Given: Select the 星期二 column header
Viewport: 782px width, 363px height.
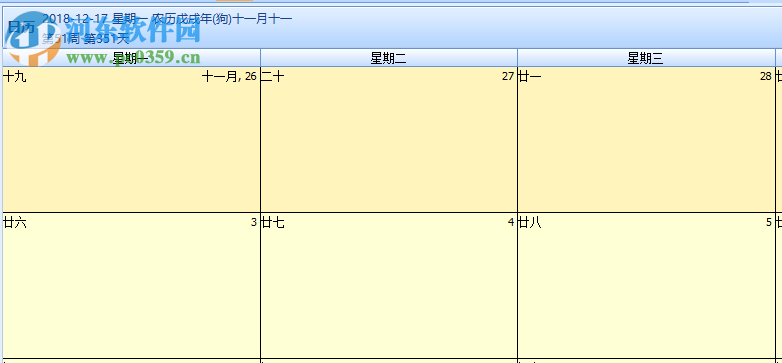Looking at the screenshot, I should tap(389, 58).
